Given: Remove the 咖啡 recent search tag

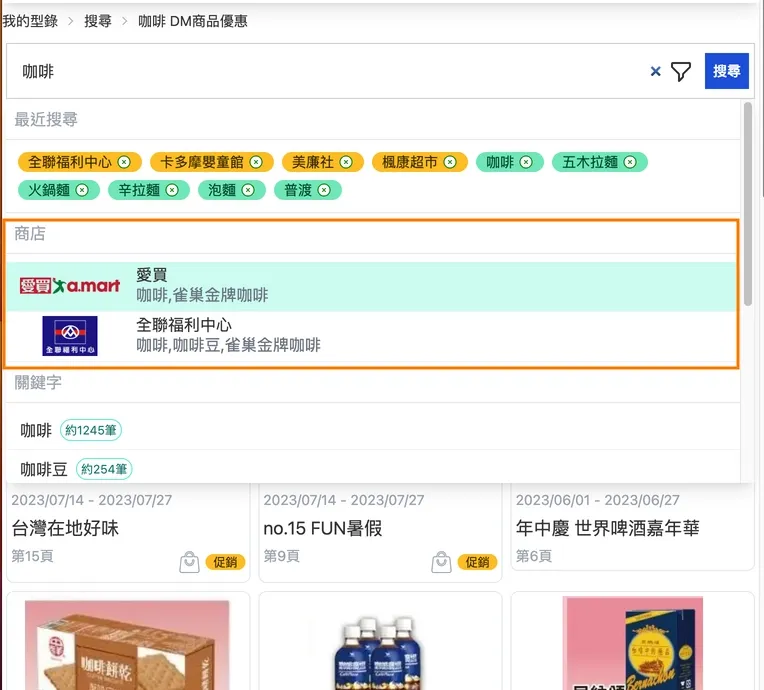Looking at the screenshot, I should (x=526, y=162).
